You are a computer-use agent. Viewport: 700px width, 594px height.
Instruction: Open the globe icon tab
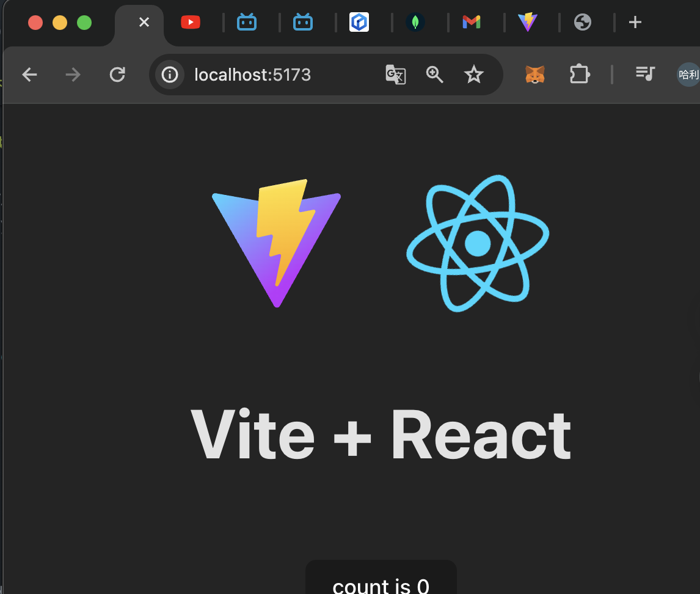point(583,23)
